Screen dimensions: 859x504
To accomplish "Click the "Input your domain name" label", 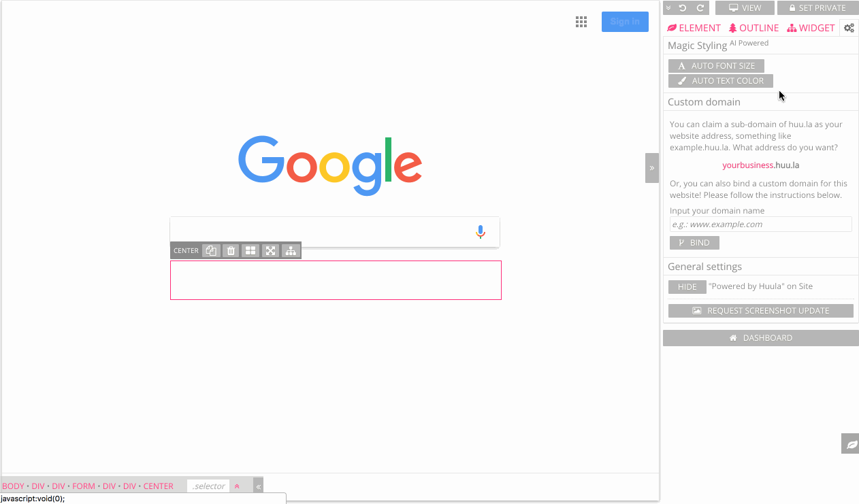I will tap(717, 211).
